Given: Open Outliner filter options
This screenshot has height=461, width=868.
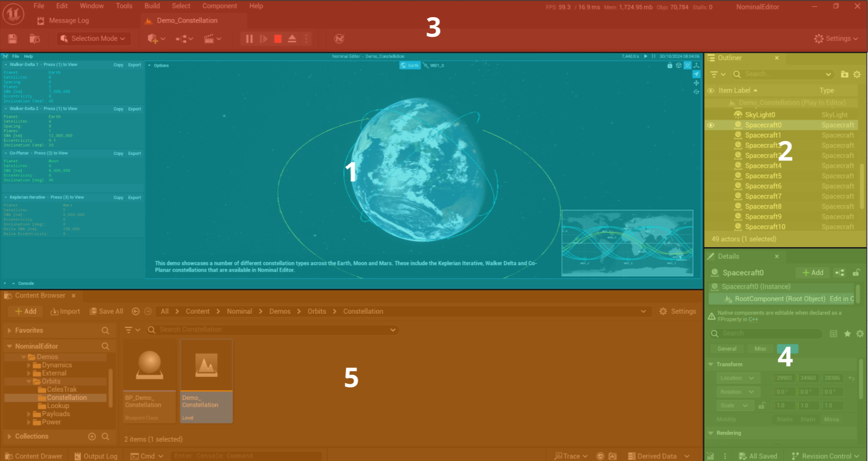Looking at the screenshot, I should coord(718,74).
